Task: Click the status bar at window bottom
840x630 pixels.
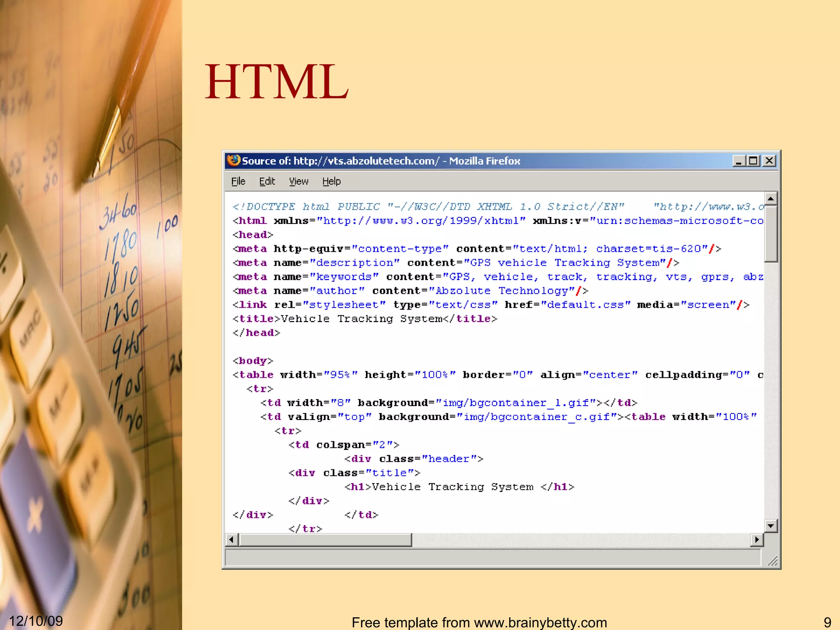Action: click(492, 558)
